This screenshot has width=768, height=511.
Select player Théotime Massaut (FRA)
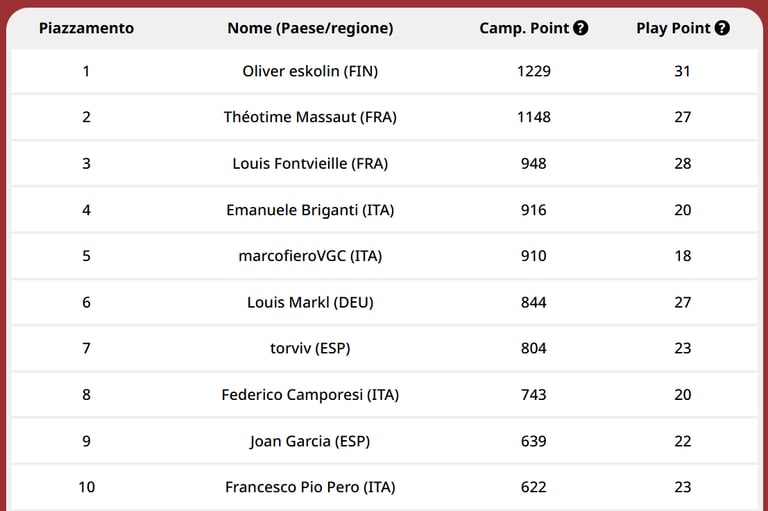(310, 117)
